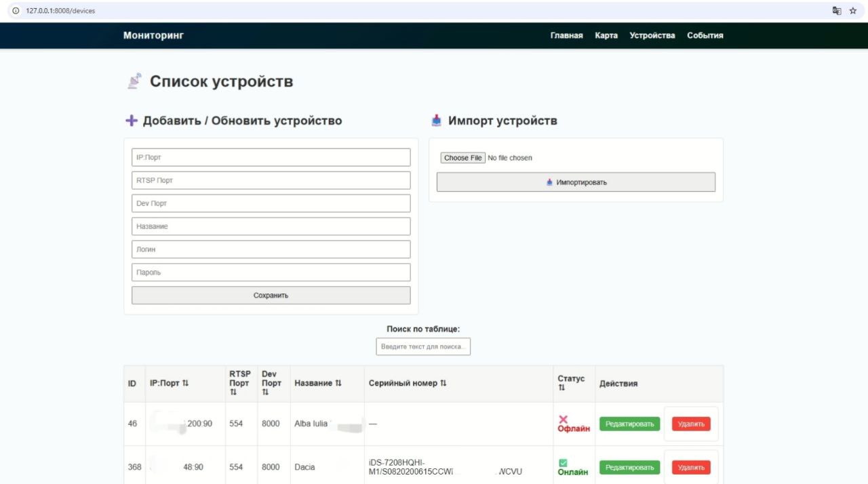Focus the IP:Порт input field
The height and width of the screenshot is (484, 868).
[x=271, y=157]
